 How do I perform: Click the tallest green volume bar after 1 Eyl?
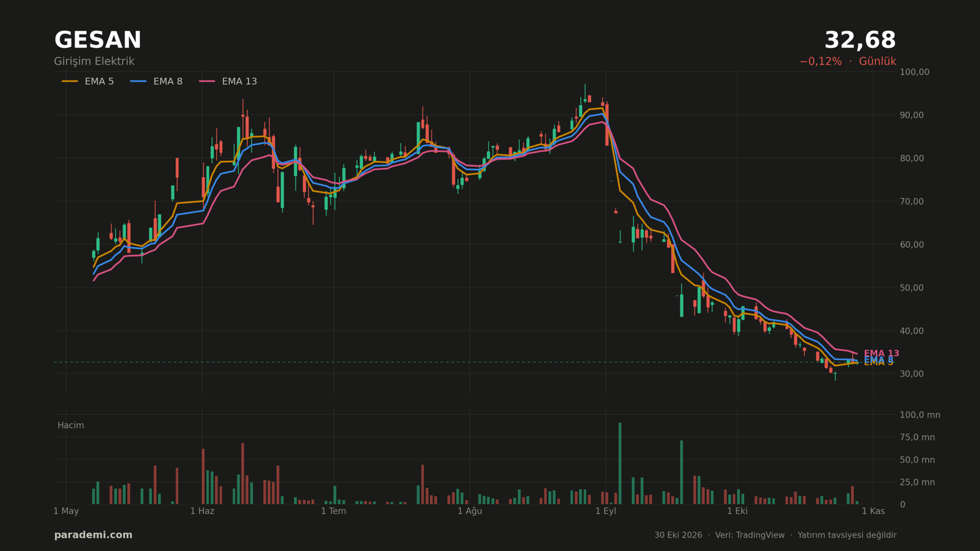pos(620,463)
